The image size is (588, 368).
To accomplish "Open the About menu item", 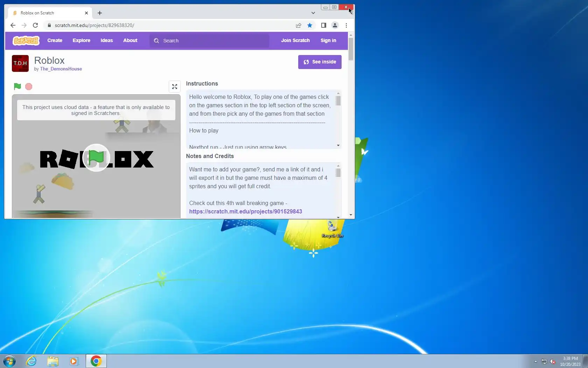I will tap(130, 41).
